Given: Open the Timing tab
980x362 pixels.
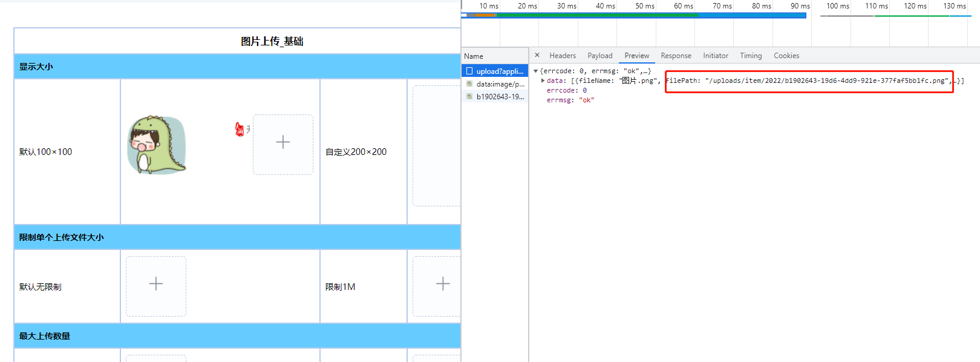Looking at the screenshot, I should coord(751,56).
